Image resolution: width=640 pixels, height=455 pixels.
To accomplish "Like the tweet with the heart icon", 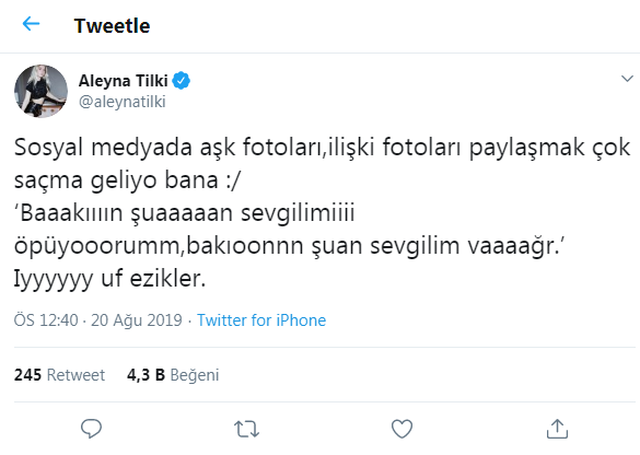I will (x=401, y=428).
